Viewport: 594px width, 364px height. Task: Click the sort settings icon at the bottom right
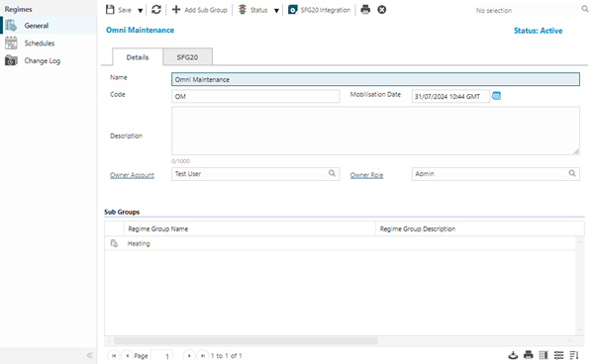pyautogui.click(x=574, y=355)
